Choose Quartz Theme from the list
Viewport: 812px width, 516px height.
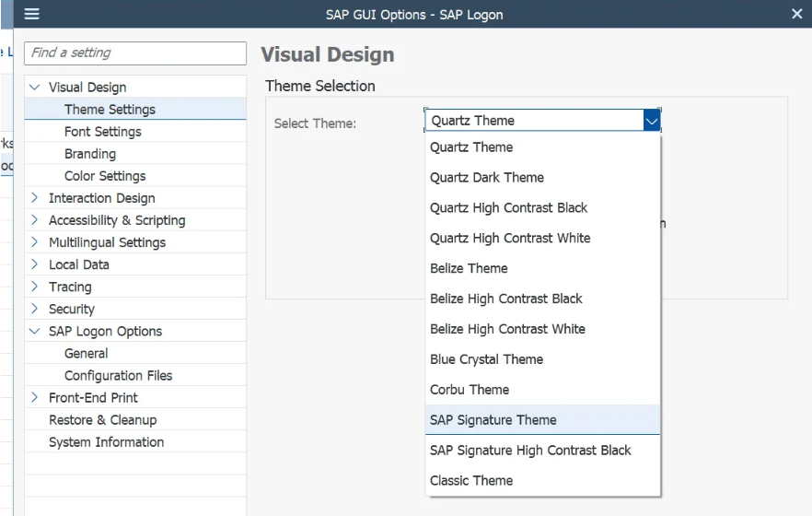click(x=543, y=147)
